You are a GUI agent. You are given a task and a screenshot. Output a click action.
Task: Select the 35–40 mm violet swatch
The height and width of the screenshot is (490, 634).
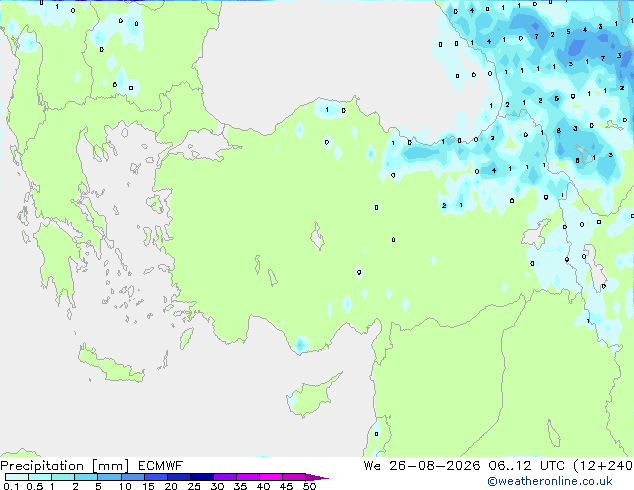(248, 477)
